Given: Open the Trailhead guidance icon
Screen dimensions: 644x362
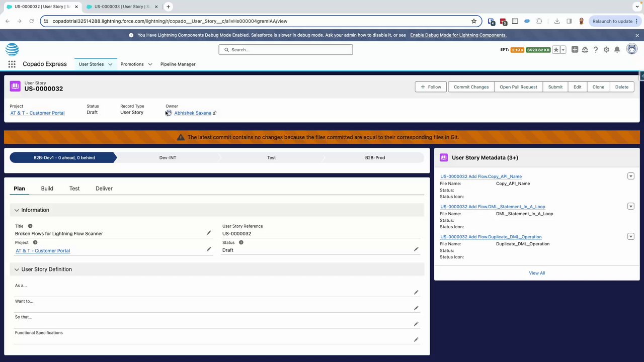Looking at the screenshot, I should [585, 50].
